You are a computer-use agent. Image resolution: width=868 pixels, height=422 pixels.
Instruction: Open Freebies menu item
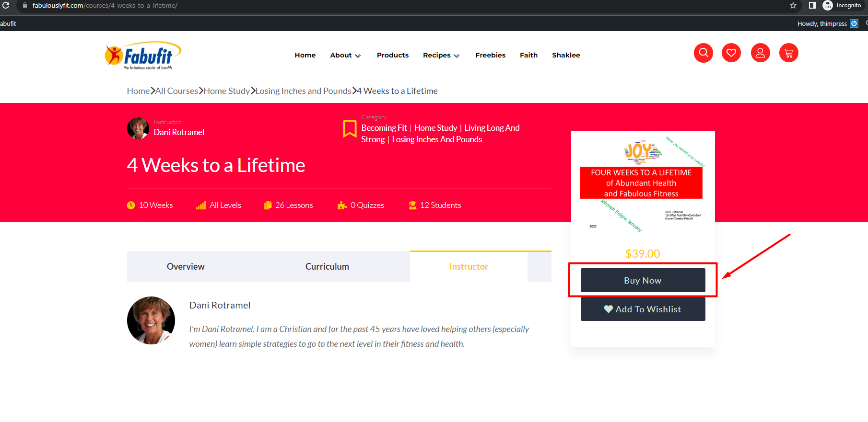(x=491, y=55)
